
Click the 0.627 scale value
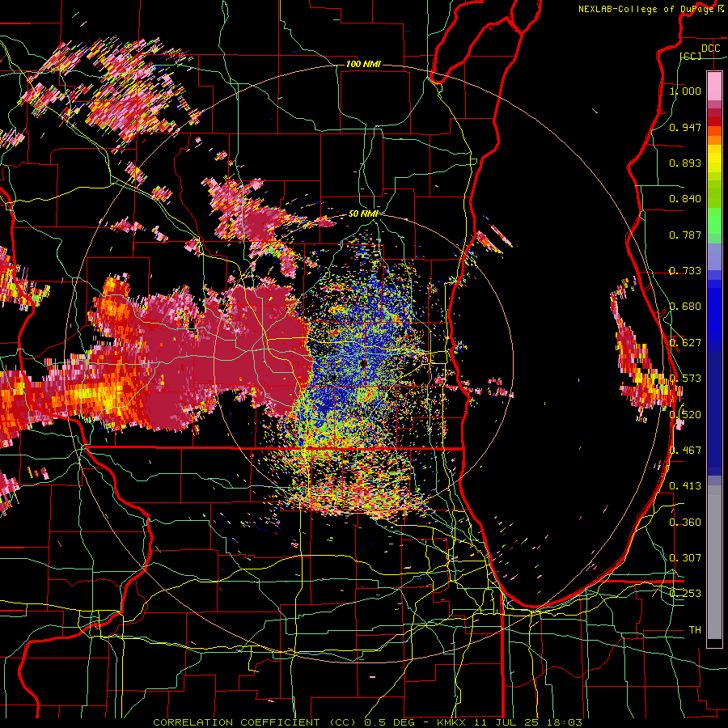tap(685, 343)
